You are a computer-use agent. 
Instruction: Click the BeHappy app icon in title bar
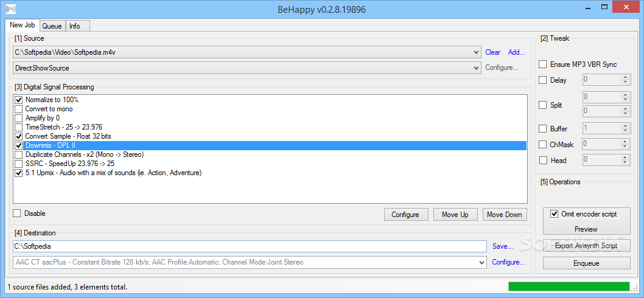coord(11,8)
